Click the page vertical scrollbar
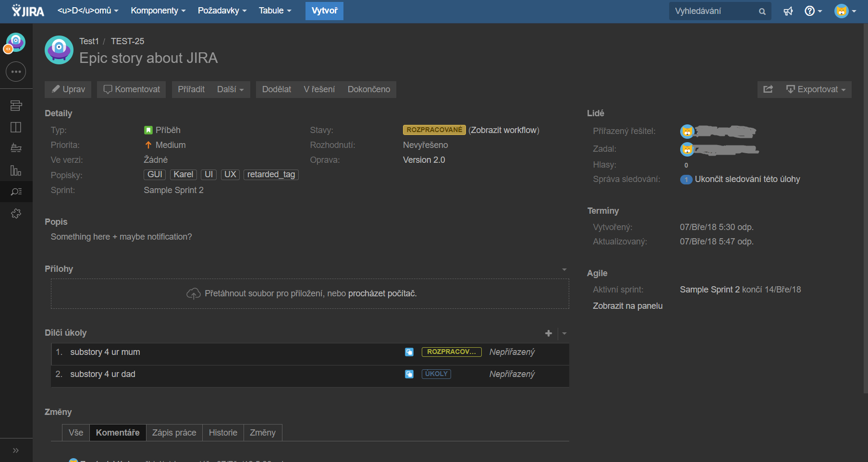Image resolution: width=868 pixels, height=462 pixels. (x=865, y=209)
